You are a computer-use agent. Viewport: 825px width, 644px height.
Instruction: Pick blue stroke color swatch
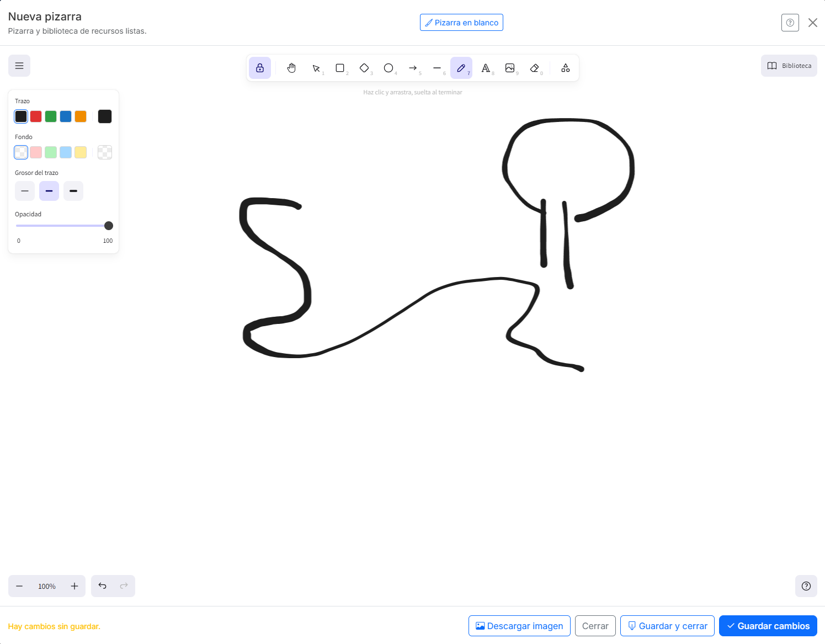(x=66, y=116)
